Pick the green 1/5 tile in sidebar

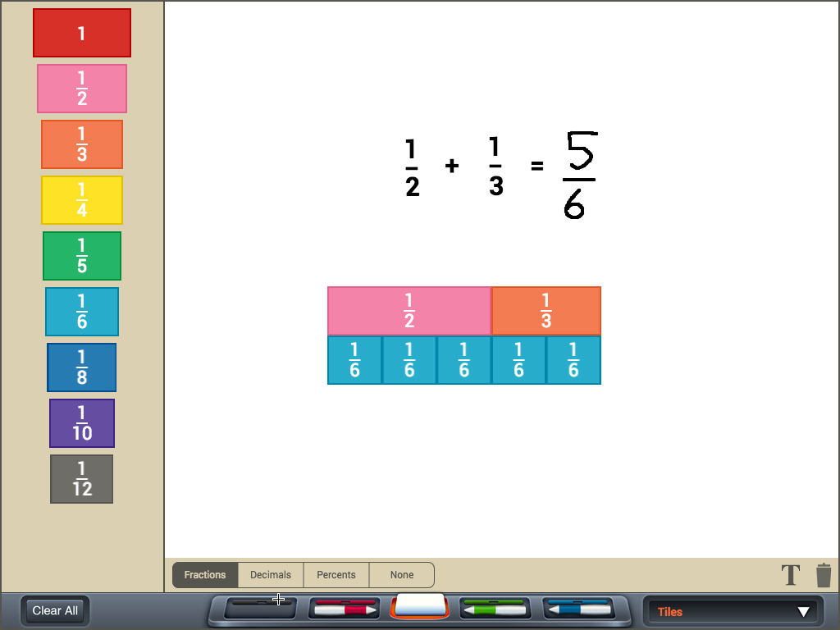(x=82, y=256)
